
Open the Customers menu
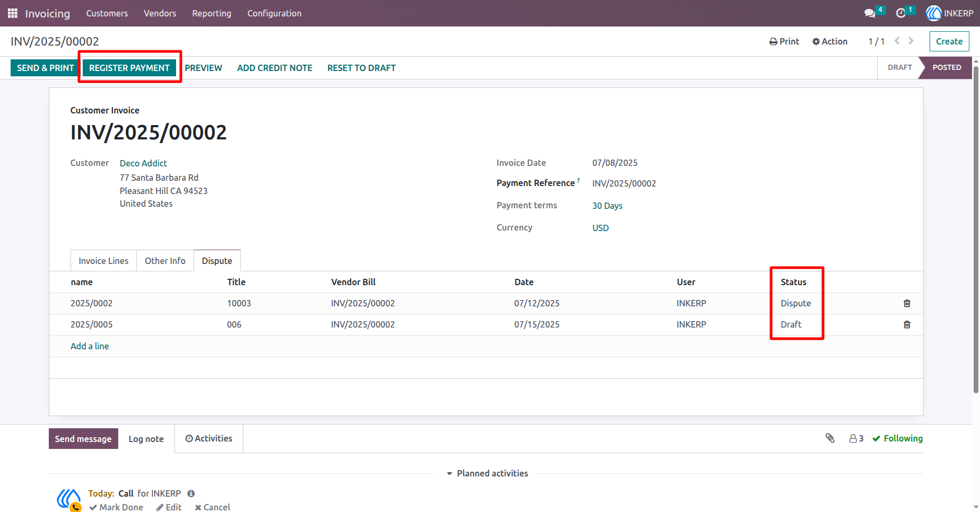coord(107,13)
